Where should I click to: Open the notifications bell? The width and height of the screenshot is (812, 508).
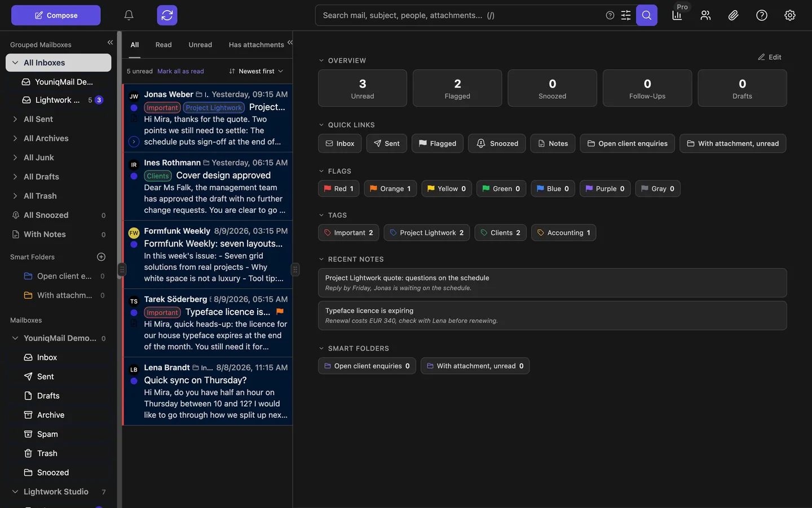point(129,15)
